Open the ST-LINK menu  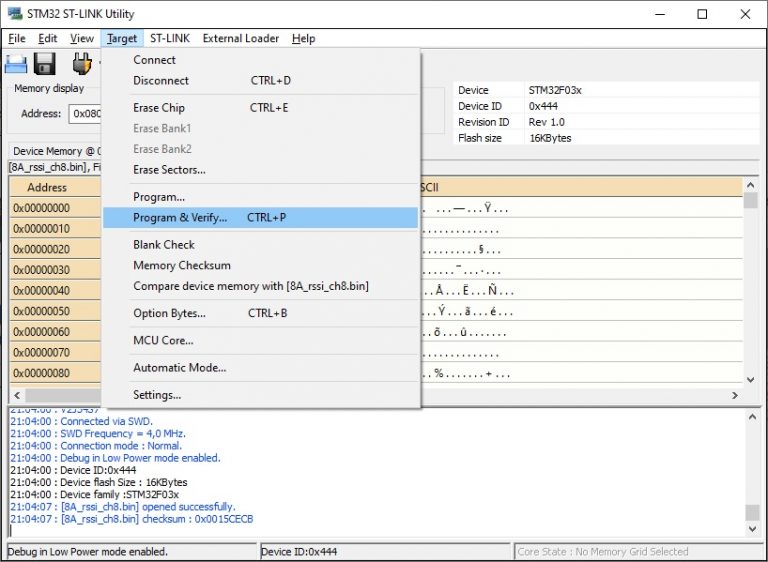coord(169,38)
